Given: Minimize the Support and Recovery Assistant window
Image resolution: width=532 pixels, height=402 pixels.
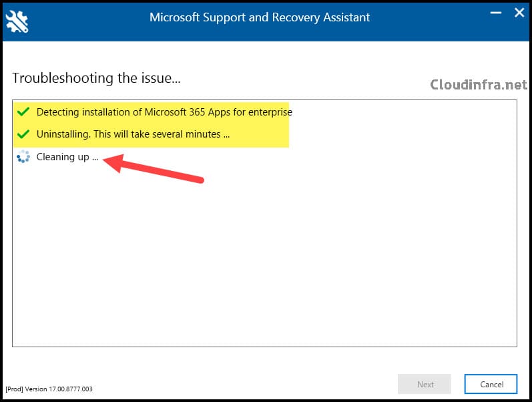Looking at the screenshot, I should [496, 13].
